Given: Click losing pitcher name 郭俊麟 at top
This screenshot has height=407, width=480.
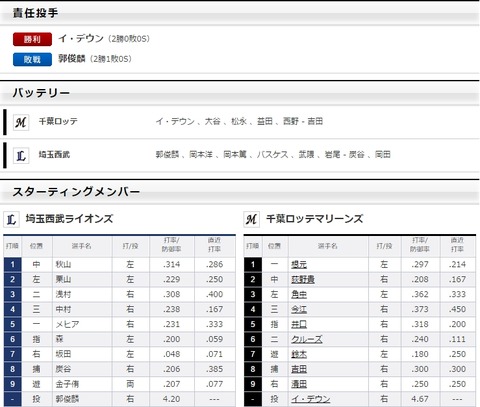Looking at the screenshot, I should [x=72, y=59].
